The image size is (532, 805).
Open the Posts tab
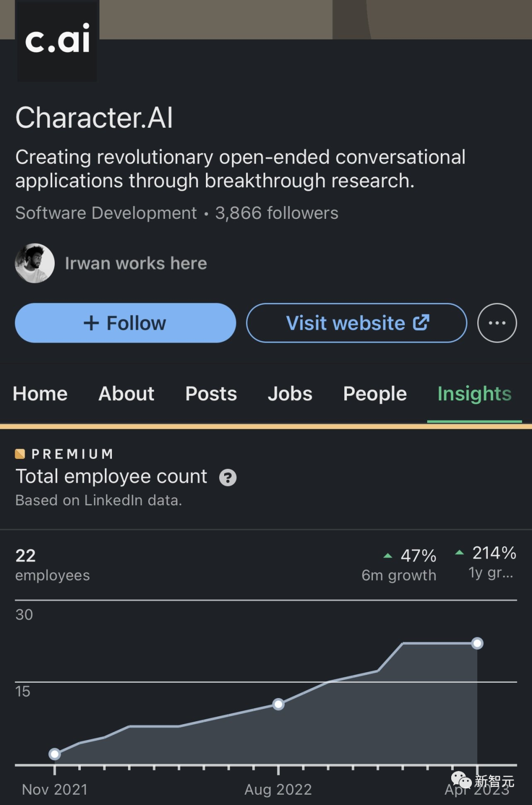tap(211, 394)
